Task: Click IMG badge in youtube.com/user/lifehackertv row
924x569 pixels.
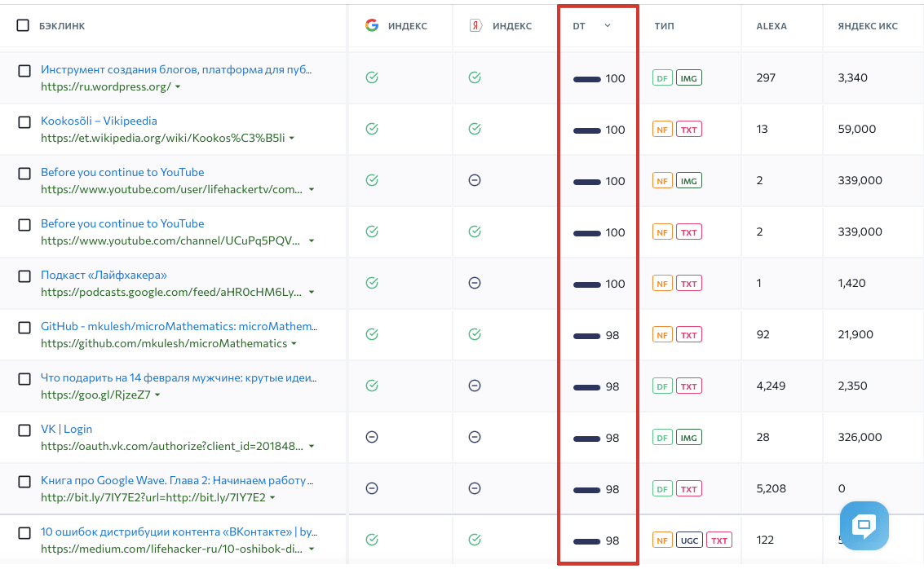Action: 689,181
